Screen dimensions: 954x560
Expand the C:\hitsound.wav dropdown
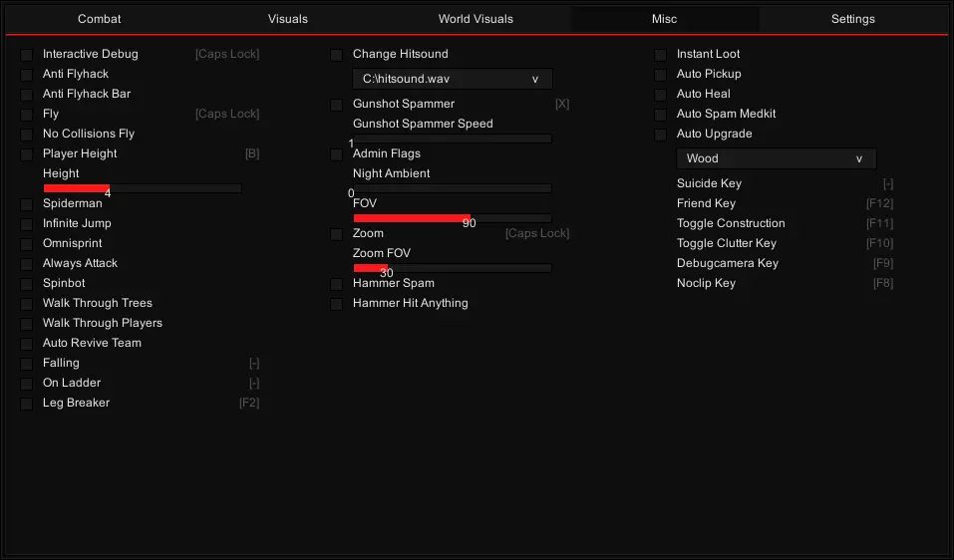pyautogui.click(x=452, y=79)
